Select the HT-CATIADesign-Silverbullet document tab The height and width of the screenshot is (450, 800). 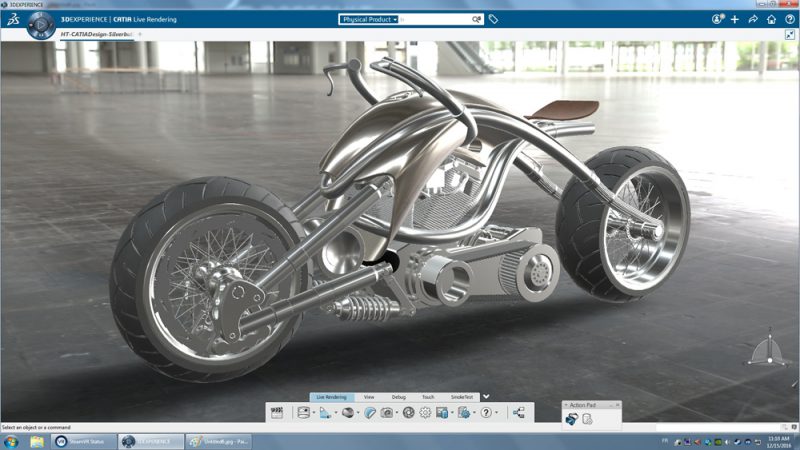(x=96, y=34)
